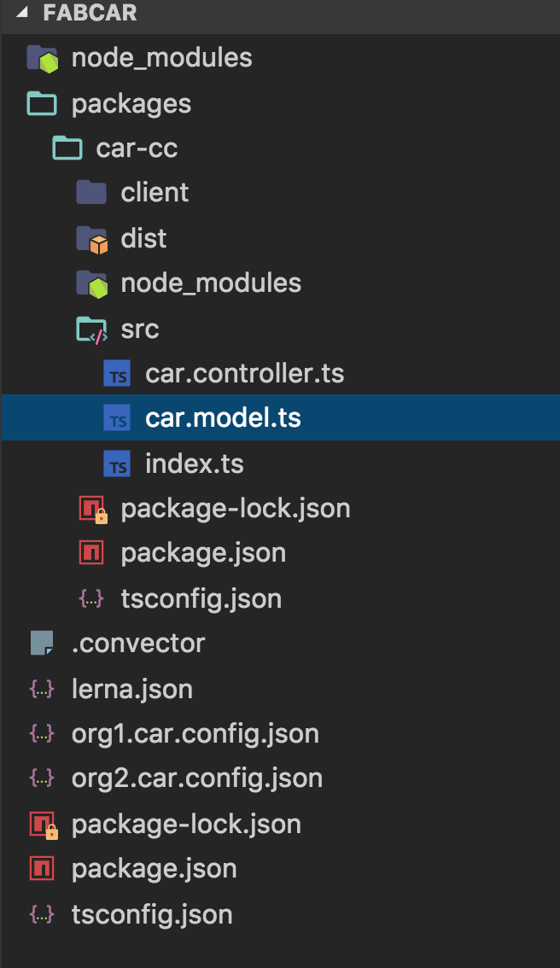Viewport: 560px width, 968px height.
Task: Click the packages folder icon
Action: (43, 104)
